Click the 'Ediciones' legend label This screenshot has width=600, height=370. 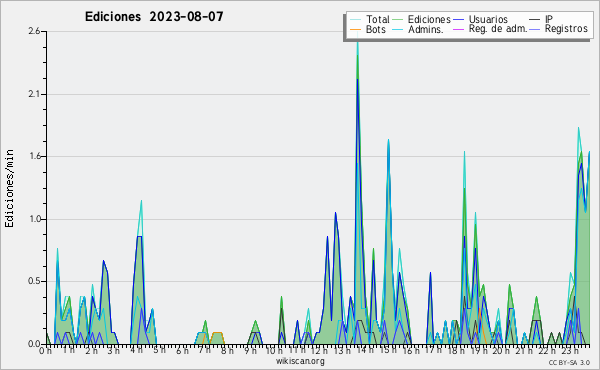(x=429, y=19)
